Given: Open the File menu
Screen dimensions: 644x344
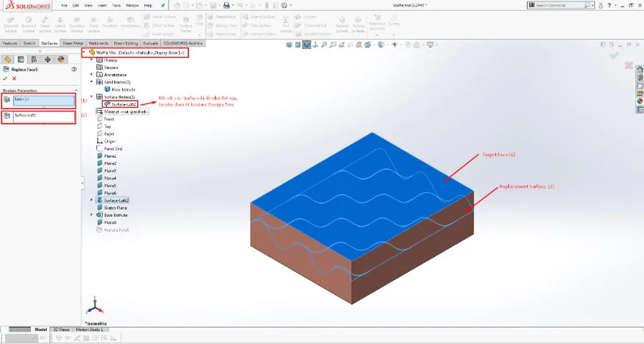Looking at the screenshot, I should (x=64, y=5).
